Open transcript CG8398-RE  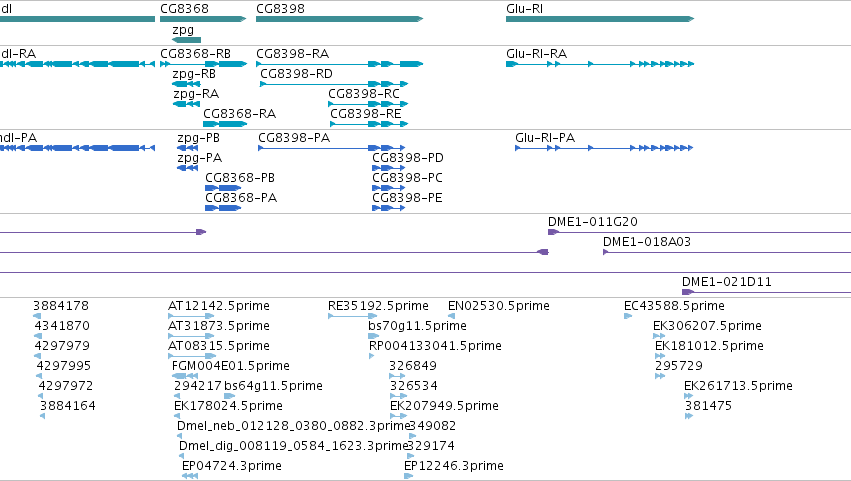click(x=366, y=114)
